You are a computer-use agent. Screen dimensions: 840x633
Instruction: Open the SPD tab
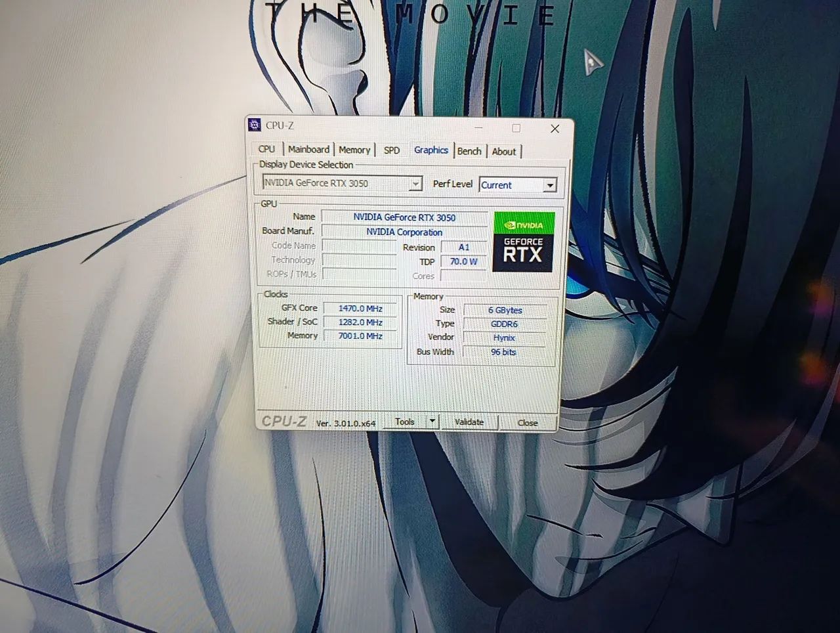coord(392,150)
